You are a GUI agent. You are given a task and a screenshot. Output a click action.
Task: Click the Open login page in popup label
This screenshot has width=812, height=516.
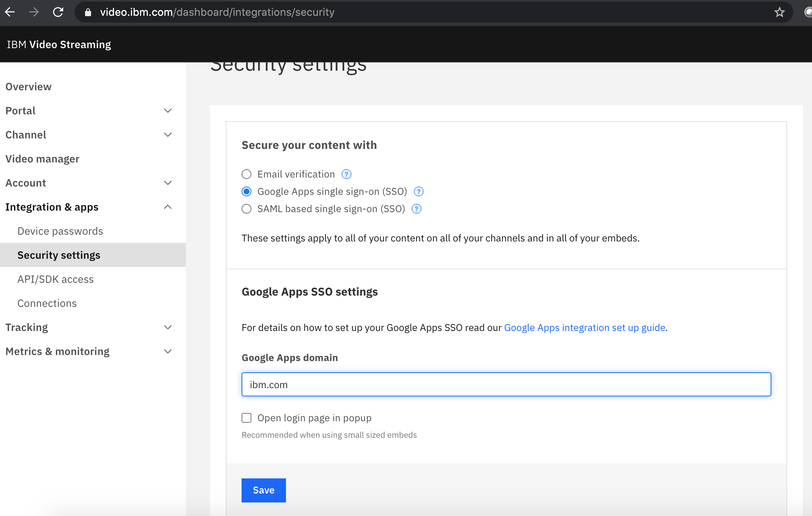(315, 418)
